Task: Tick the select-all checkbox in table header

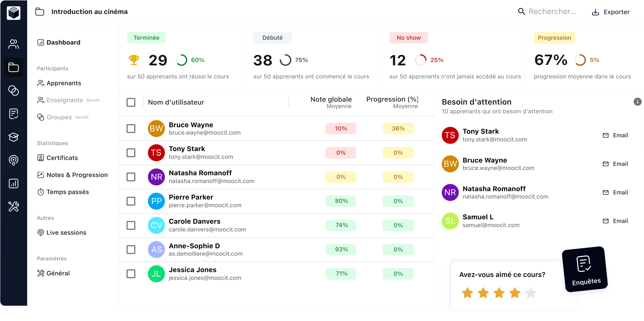Action: tap(131, 102)
